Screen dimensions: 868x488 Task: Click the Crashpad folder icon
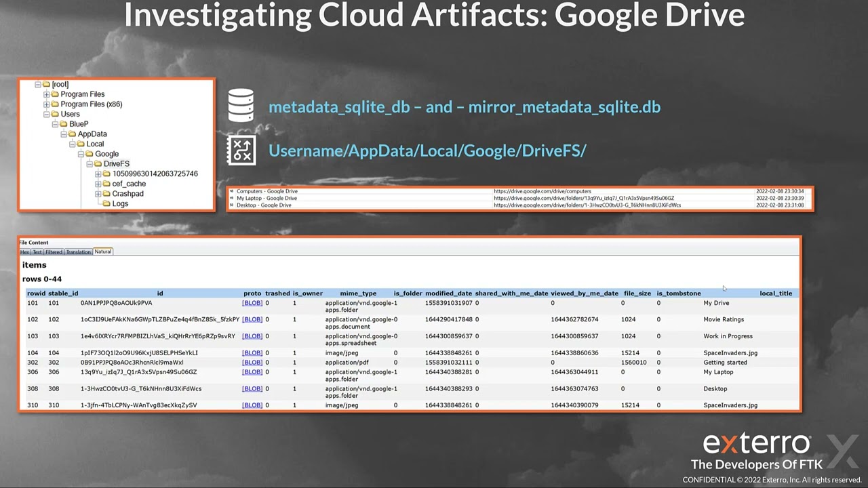pyautogui.click(x=106, y=194)
